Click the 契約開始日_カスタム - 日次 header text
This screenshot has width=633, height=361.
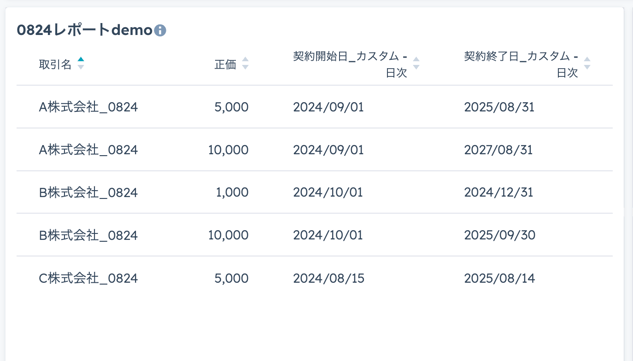coord(350,64)
